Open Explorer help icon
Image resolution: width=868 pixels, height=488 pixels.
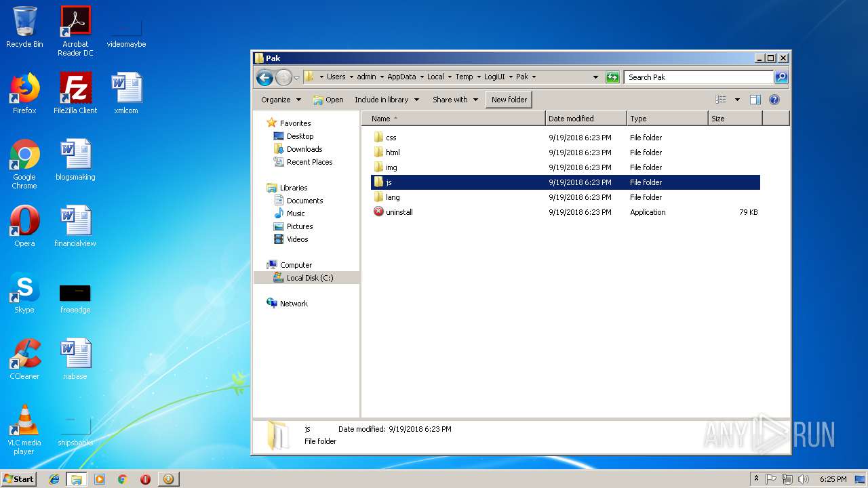point(774,100)
